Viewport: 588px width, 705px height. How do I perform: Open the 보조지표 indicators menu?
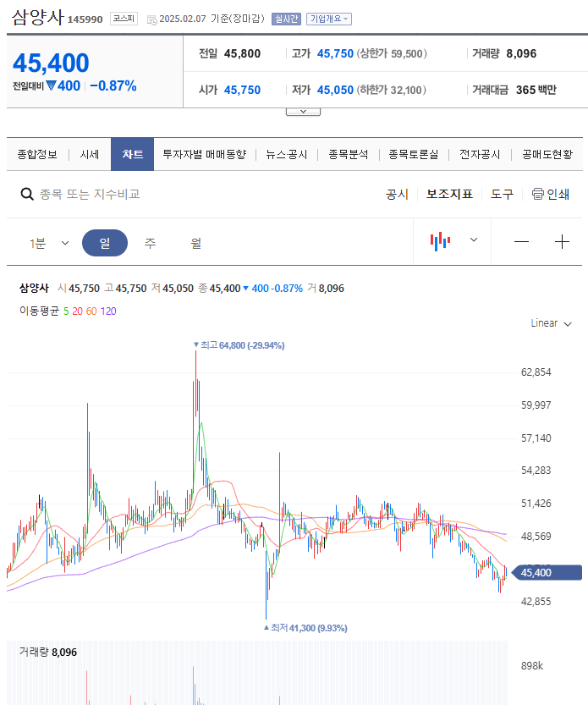(x=449, y=195)
